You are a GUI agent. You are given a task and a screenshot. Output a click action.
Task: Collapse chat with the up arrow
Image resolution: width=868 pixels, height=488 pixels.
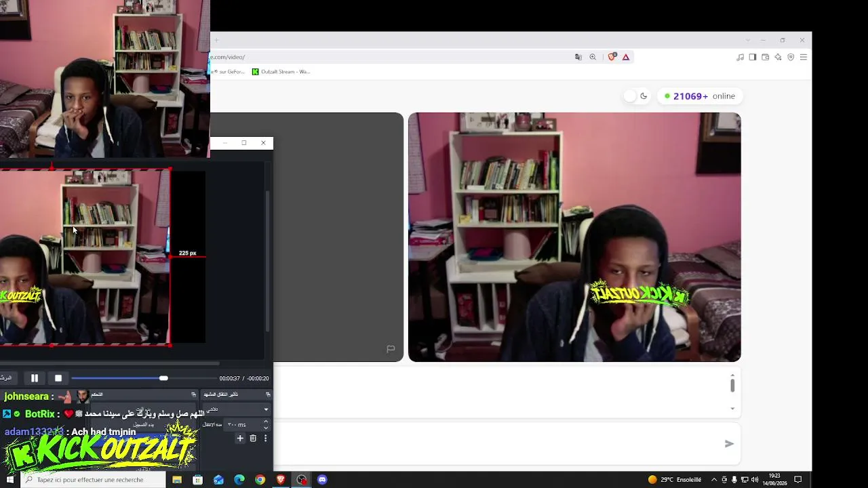click(x=732, y=375)
